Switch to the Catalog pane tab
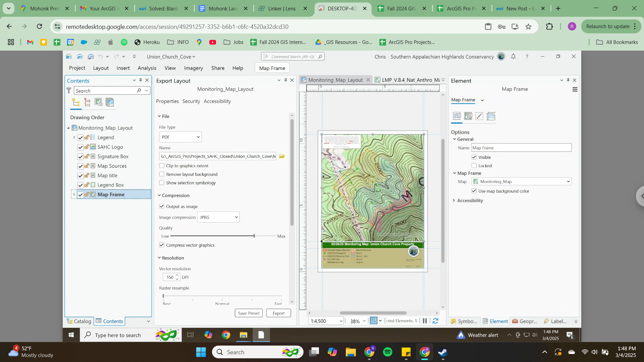 point(79,321)
